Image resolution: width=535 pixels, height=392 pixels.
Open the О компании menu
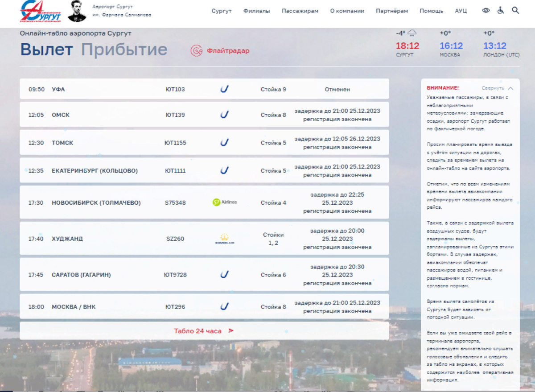pyautogui.click(x=347, y=11)
